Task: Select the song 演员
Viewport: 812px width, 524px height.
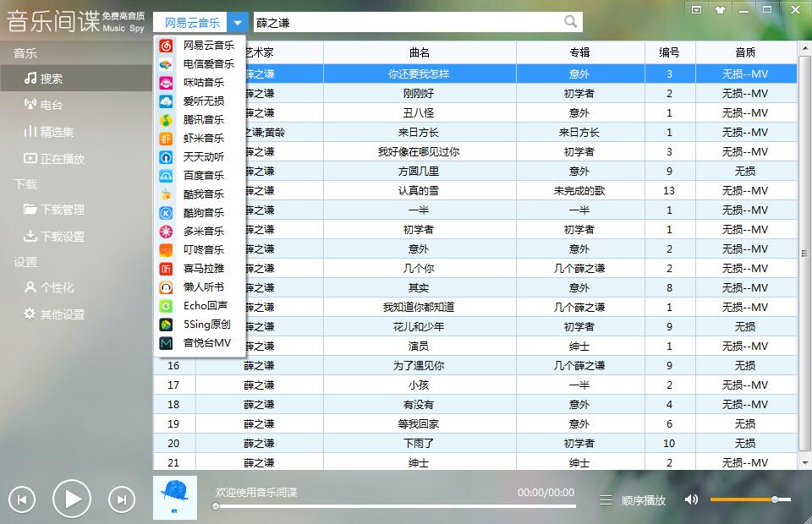Action: (x=419, y=346)
